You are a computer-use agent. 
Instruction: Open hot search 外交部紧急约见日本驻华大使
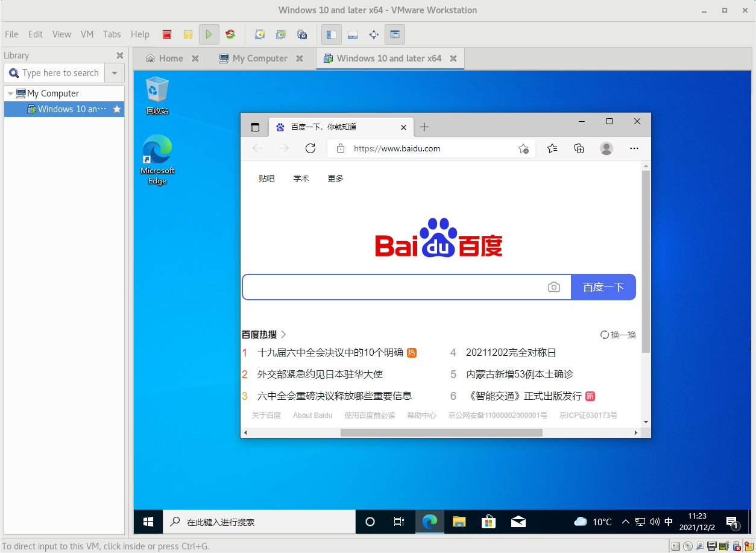tap(320, 374)
